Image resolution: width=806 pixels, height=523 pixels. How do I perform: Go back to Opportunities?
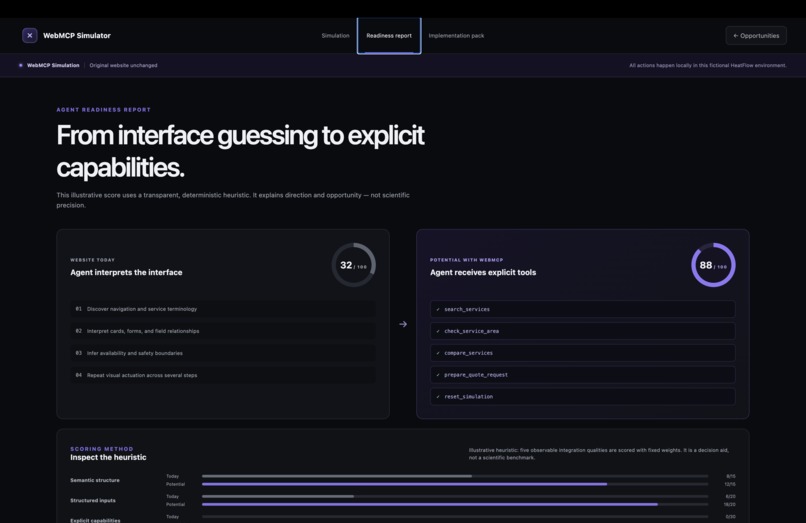coord(756,35)
